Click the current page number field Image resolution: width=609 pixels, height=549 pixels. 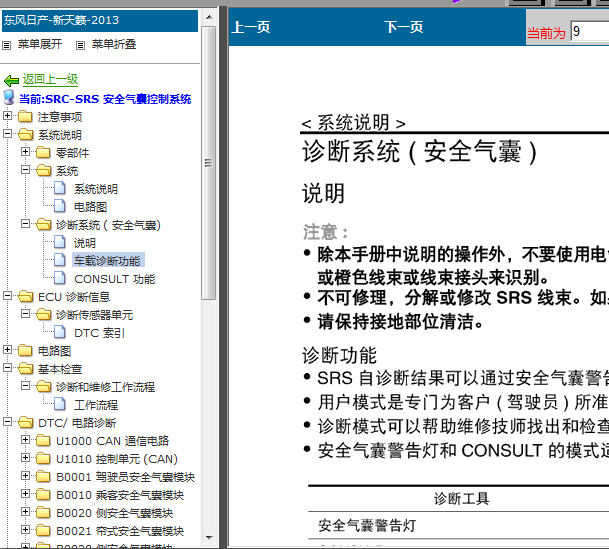(x=590, y=31)
